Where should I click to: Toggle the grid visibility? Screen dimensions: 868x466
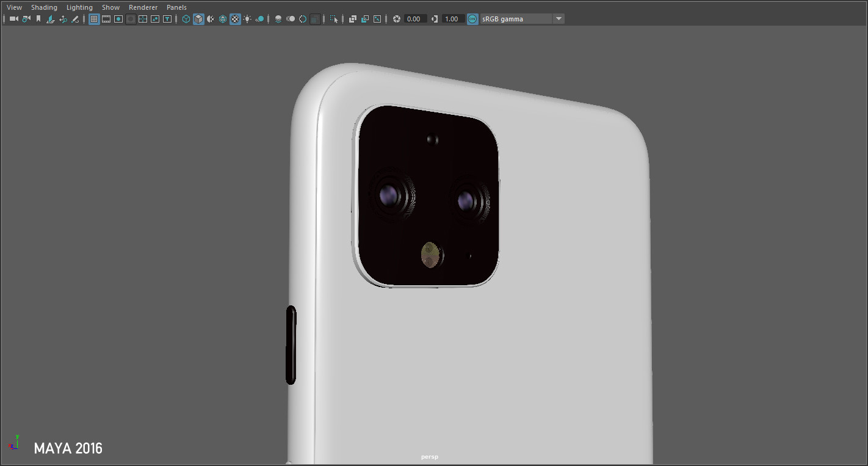[x=93, y=19]
